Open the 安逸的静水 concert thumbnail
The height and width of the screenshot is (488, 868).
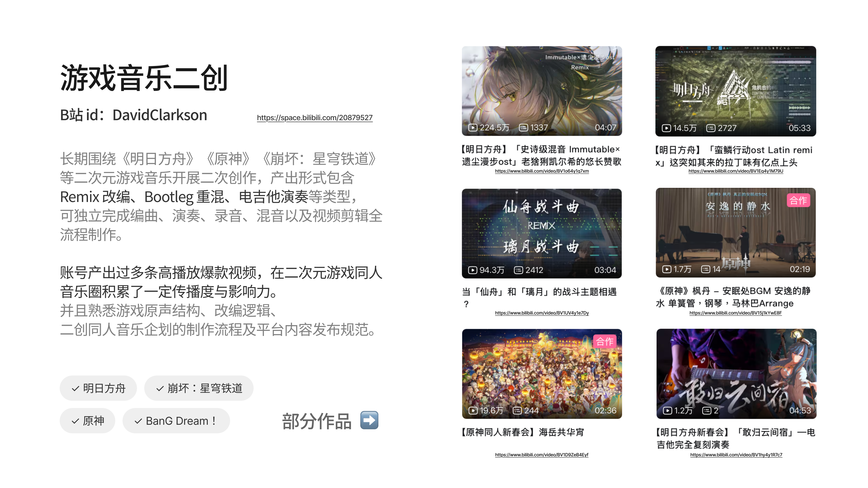736,233
